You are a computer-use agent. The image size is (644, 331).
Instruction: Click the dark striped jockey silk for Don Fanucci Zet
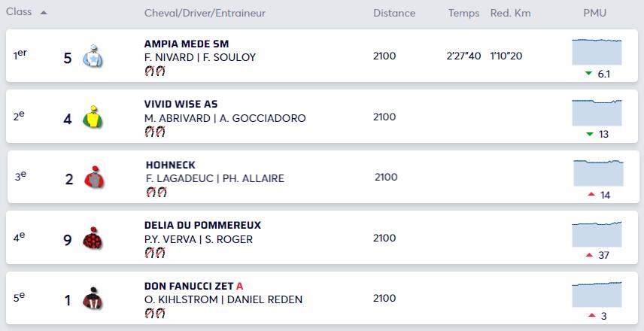tap(93, 299)
